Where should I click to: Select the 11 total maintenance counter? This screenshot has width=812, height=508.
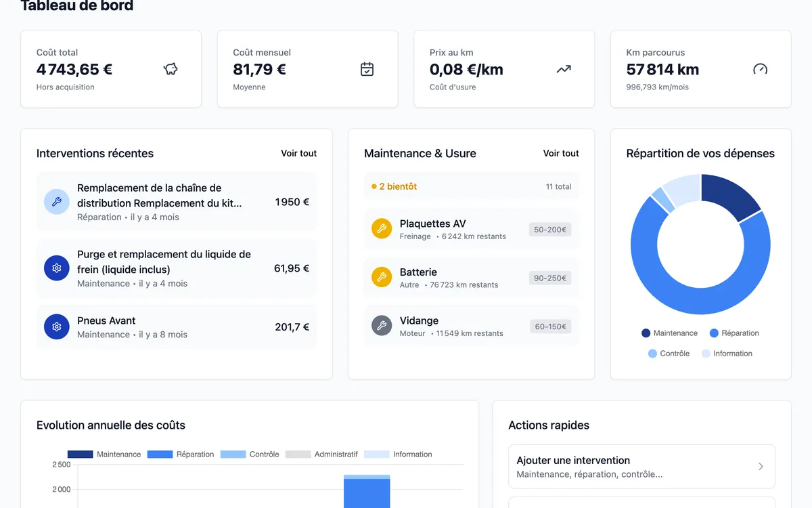click(x=558, y=186)
